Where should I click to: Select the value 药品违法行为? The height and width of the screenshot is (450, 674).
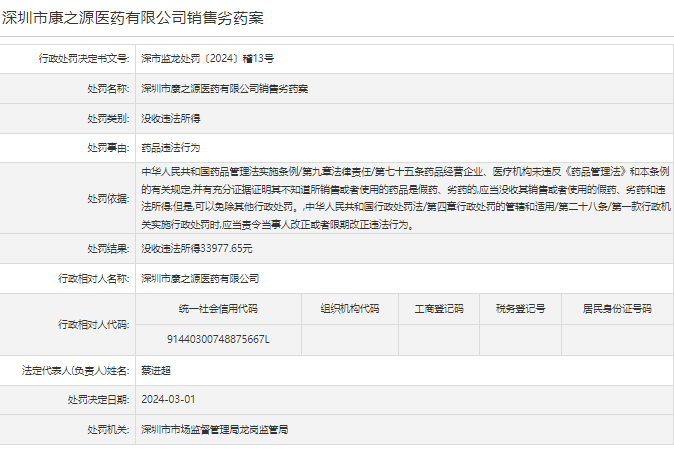(171, 148)
